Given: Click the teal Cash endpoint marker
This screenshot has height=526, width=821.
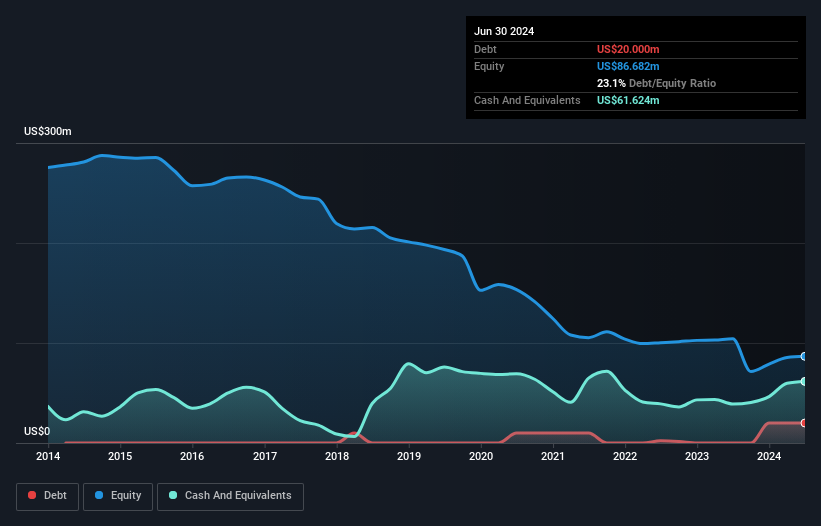Looking at the screenshot, I should [x=804, y=381].
